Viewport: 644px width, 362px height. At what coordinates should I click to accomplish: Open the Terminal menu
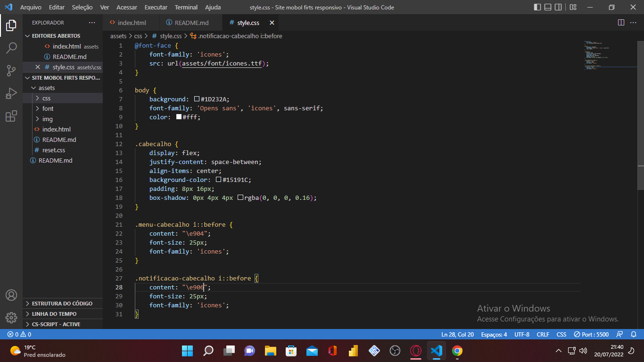[x=186, y=8]
